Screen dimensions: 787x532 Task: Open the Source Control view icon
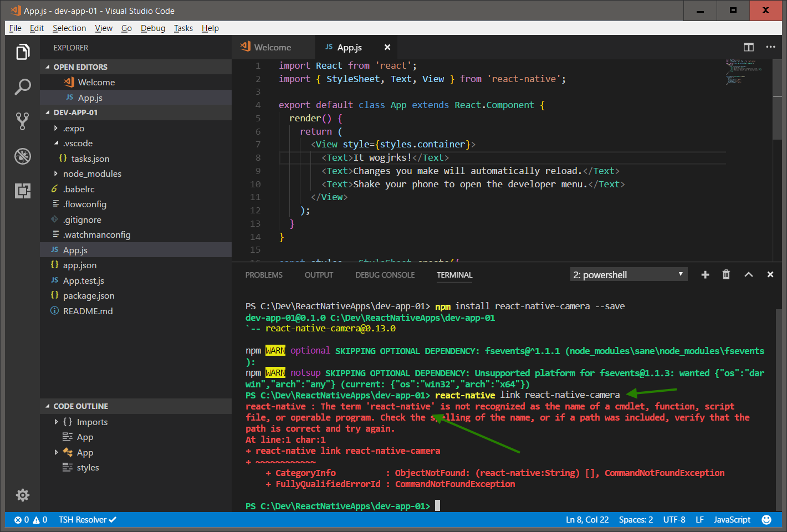22,121
